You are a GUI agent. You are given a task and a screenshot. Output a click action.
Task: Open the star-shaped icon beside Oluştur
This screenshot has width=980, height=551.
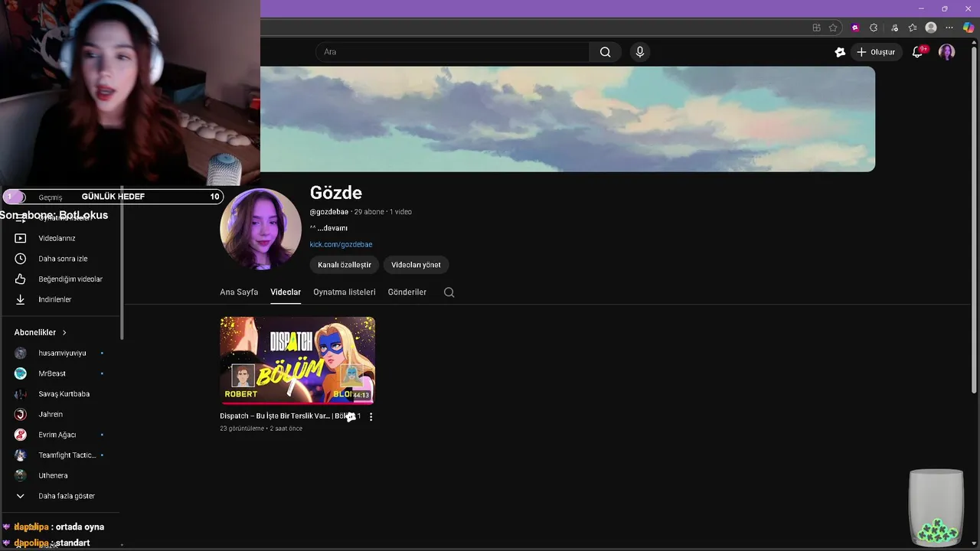click(x=840, y=52)
